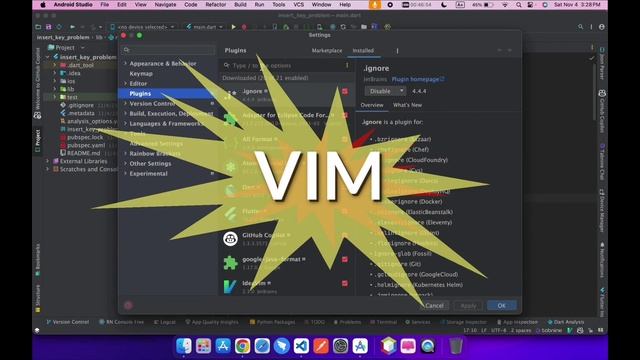Viewport: 640px width, 360px height.
Task: Select the Plugins settings category
Action: click(167, 93)
